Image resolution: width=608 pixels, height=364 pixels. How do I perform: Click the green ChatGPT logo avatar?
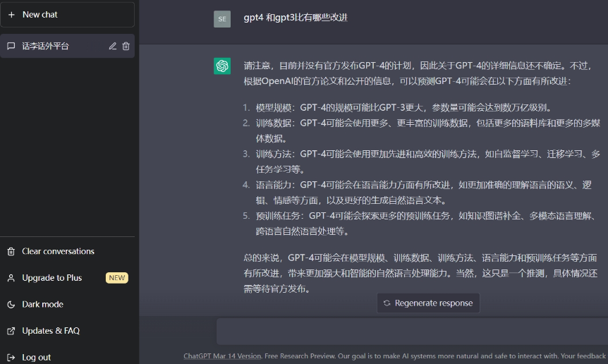point(222,66)
